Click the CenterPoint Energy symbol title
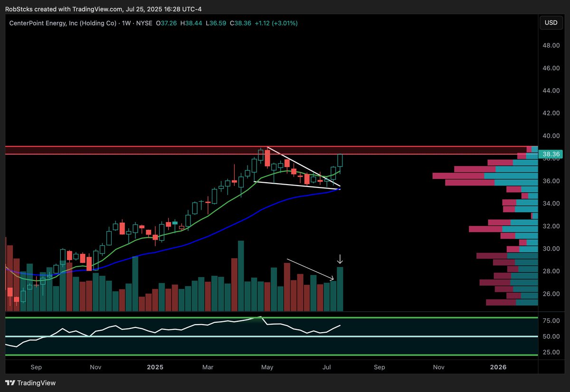This screenshot has height=392, width=570. (x=63, y=23)
